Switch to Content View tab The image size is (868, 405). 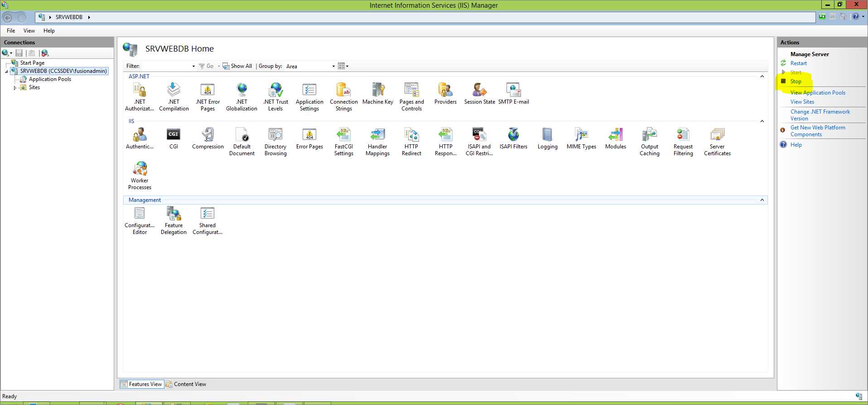click(x=186, y=384)
